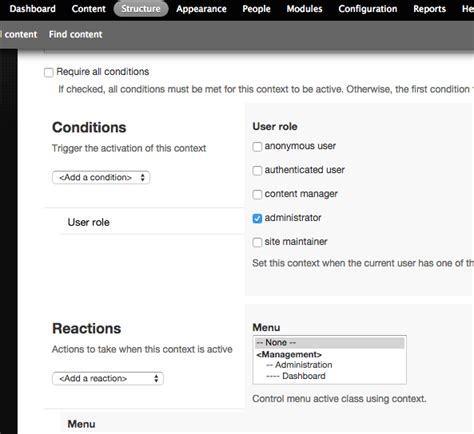Check the authenticated user role
The width and height of the screenshot is (474, 434).
click(x=257, y=171)
